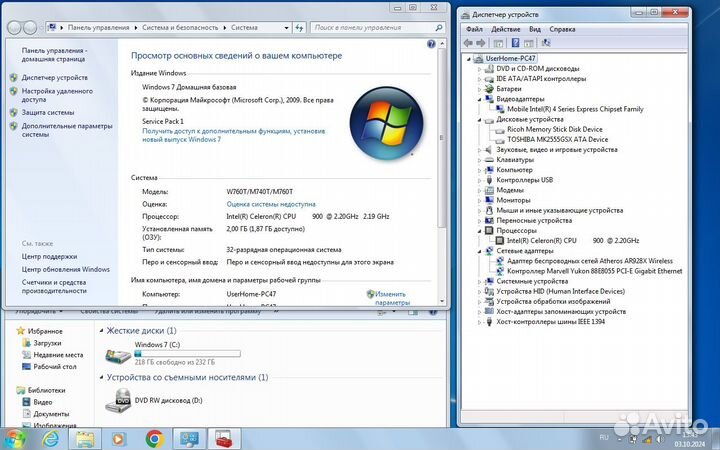This screenshot has width=720, height=450.
Task: Click Центр обновления Windows link
Action: tap(65, 269)
